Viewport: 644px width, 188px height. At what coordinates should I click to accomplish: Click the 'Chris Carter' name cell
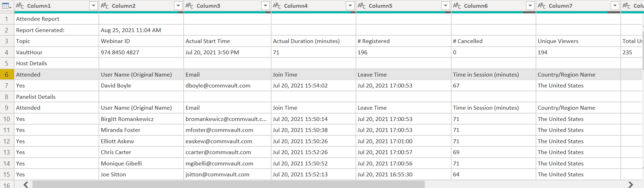141,152
